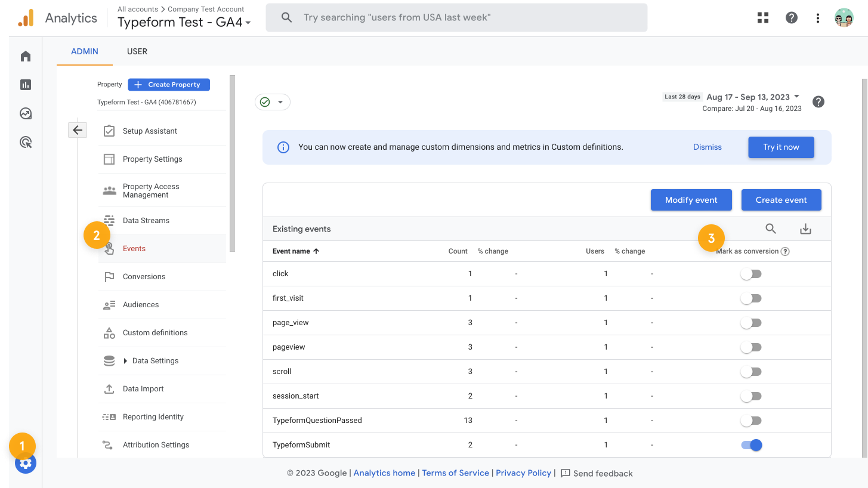Click the Setup Assistant checklist icon
Image resolution: width=868 pixels, height=488 pixels.
tap(109, 131)
